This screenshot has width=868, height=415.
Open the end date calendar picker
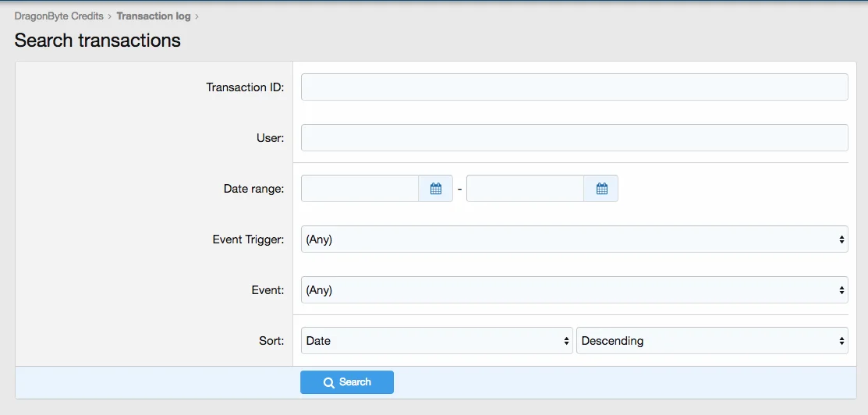coord(601,189)
